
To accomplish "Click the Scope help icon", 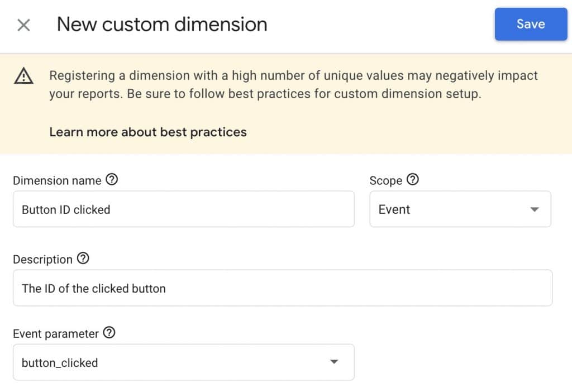I will click(413, 180).
